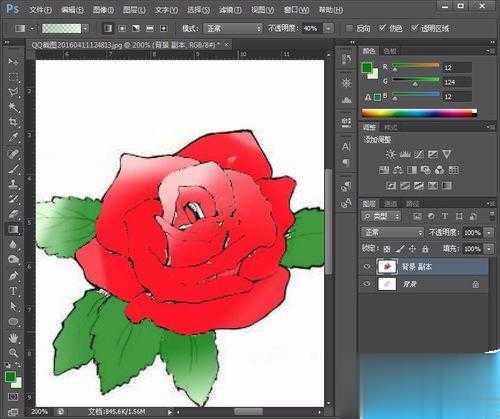Toggle the 透明区域 (Transparency) checkbox
Viewport: 500px width, 419px height.
click(414, 28)
